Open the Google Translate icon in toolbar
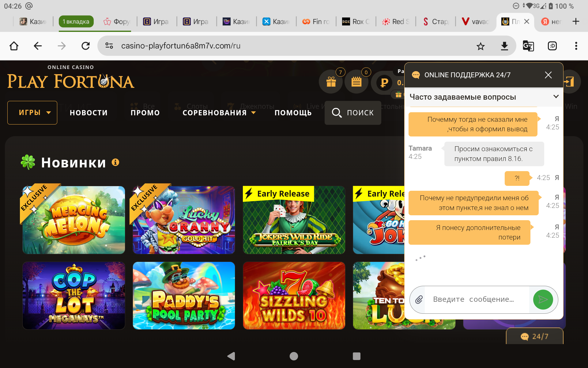The width and height of the screenshot is (588, 368). (528, 46)
